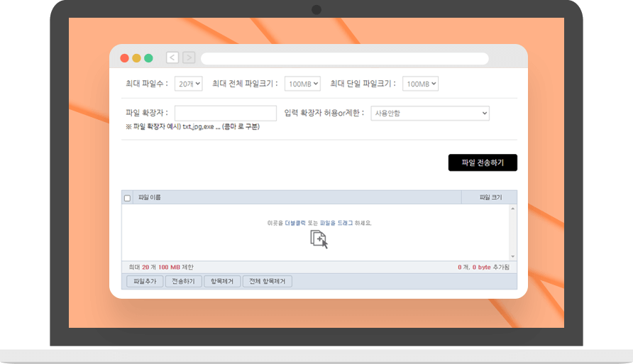Click the 파일을 드래그 link text
Image resolution: width=633 pixels, height=364 pixels.
(x=336, y=223)
